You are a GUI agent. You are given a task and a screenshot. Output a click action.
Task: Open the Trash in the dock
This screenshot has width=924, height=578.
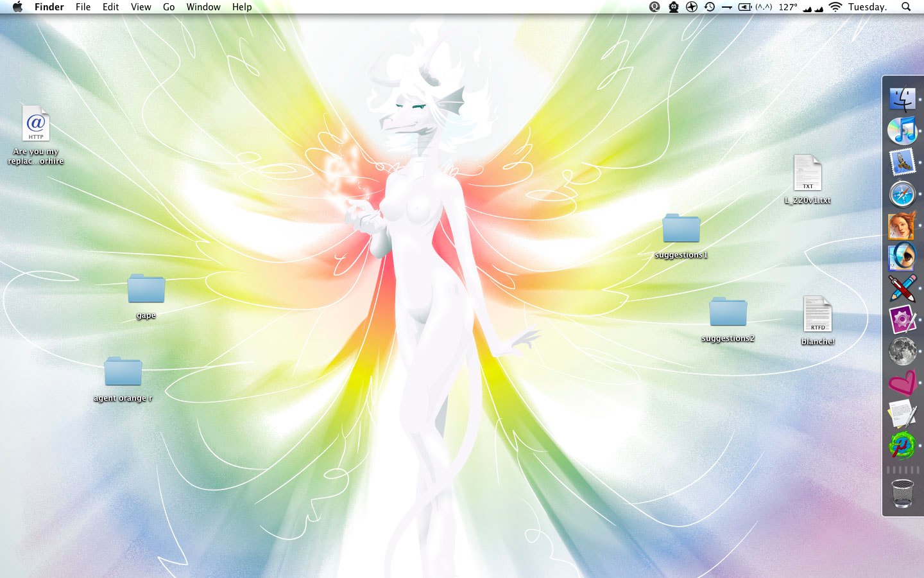(902, 494)
